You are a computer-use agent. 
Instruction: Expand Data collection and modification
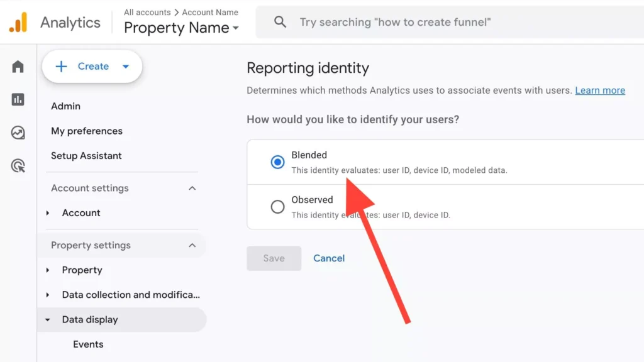[x=48, y=295]
